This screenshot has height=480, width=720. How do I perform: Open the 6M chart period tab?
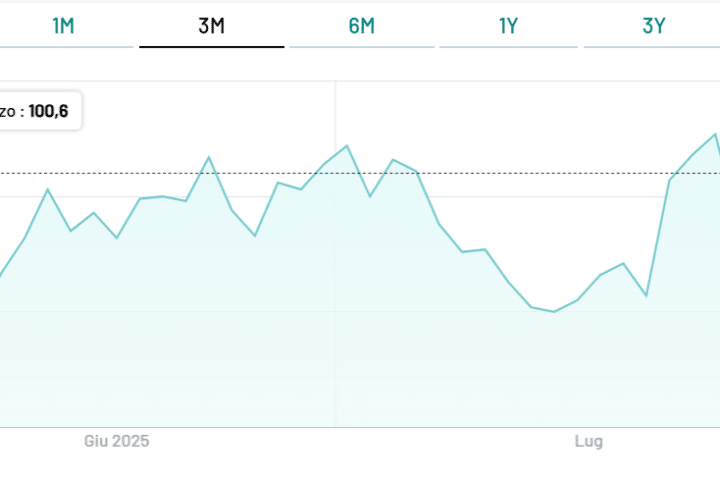point(361,27)
